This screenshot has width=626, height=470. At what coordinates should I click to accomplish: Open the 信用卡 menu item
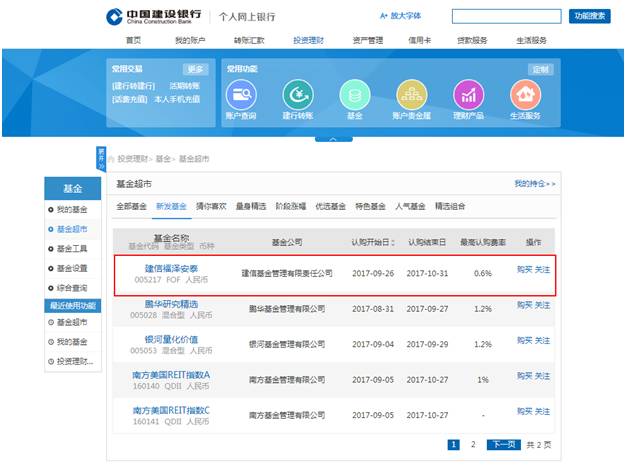point(420,40)
